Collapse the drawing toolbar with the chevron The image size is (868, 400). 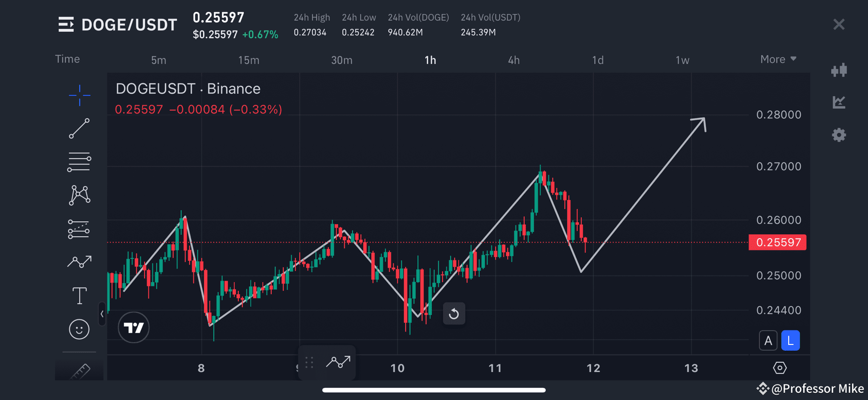point(102,314)
